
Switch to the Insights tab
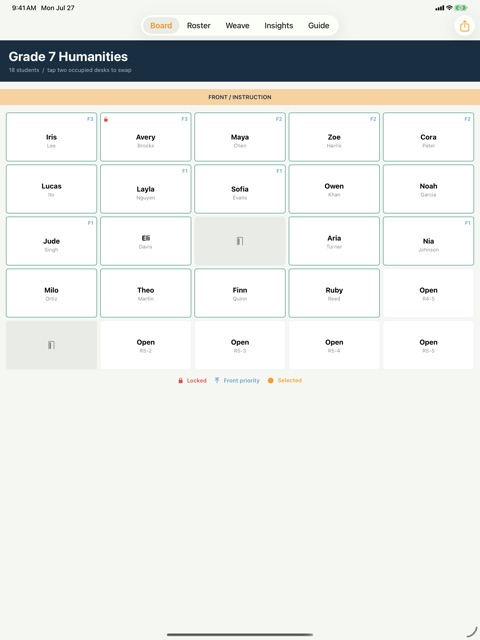[x=278, y=25]
